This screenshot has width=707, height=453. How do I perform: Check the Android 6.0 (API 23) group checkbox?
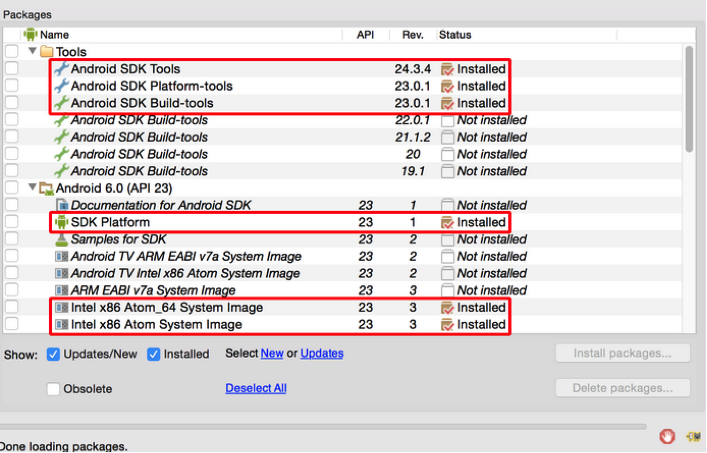12,188
